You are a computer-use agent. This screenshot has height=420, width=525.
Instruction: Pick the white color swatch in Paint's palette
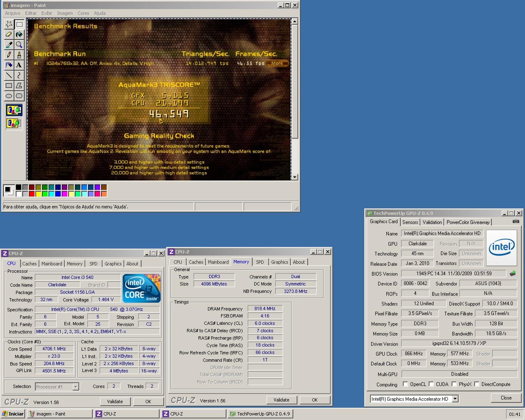(x=18, y=194)
